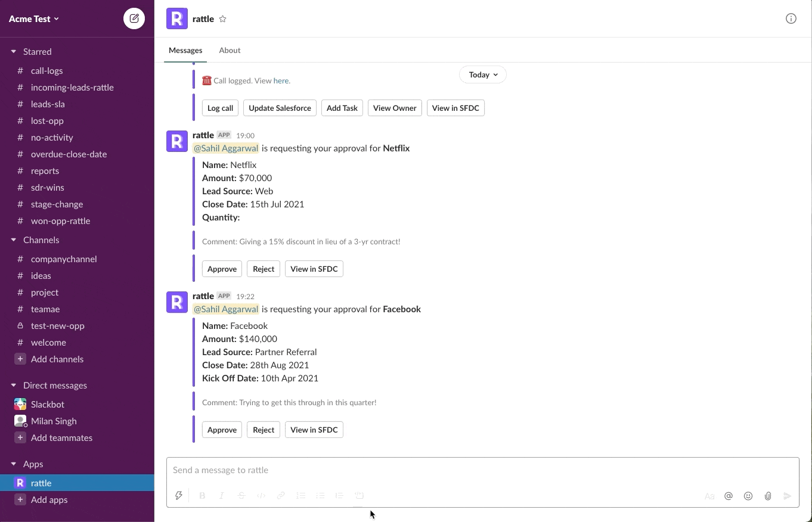Attach a file with the paperclip icon
The height and width of the screenshot is (522, 812).
tap(768, 496)
